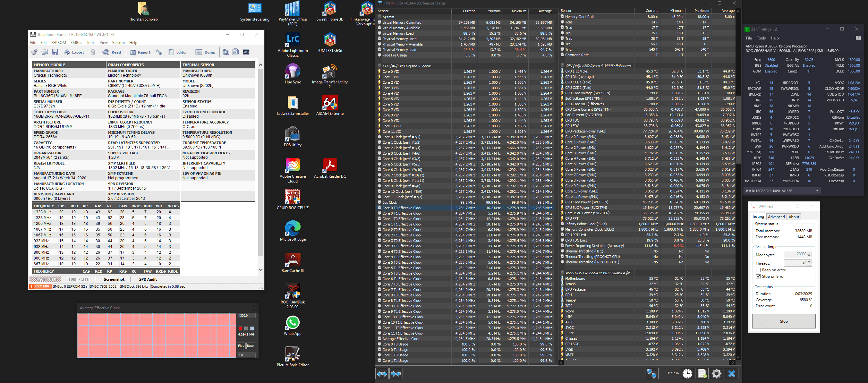The width and height of the screenshot is (868, 383).
Task: Click the padlock icon in Thaiphoon Burner toolbar
Action: (93, 52)
